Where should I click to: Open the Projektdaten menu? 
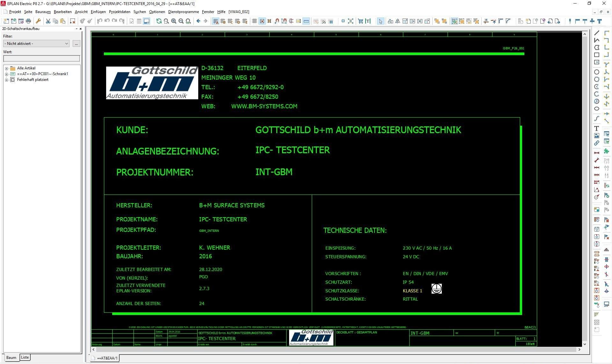(x=120, y=12)
